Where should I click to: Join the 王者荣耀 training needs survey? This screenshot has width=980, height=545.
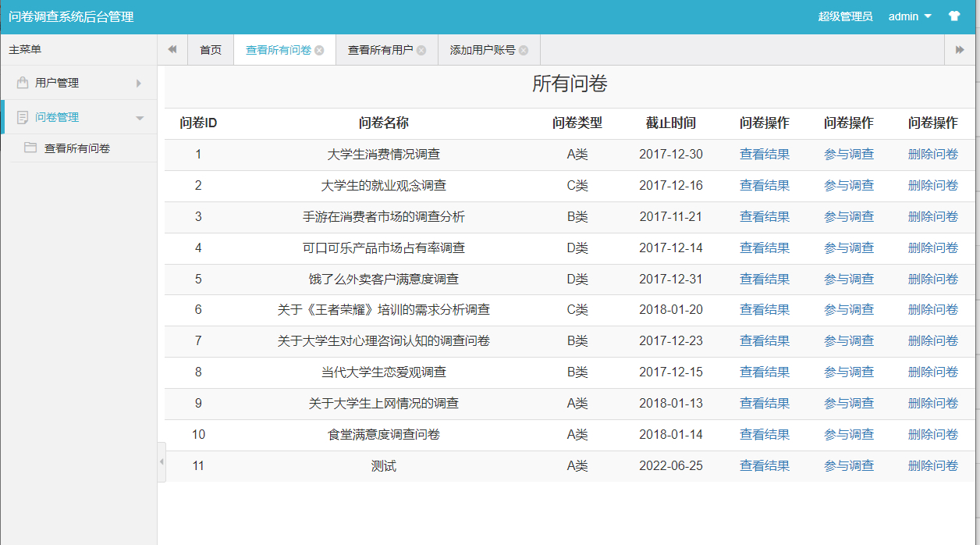[849, 310]
